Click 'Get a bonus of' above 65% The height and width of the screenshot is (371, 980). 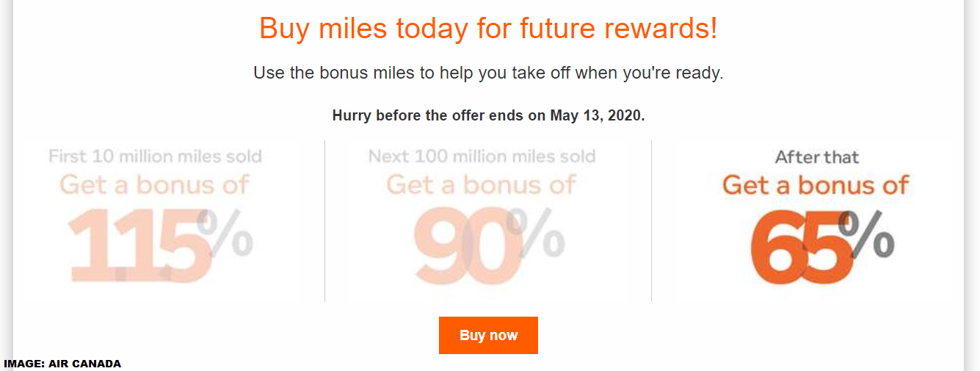click(816, 184)
